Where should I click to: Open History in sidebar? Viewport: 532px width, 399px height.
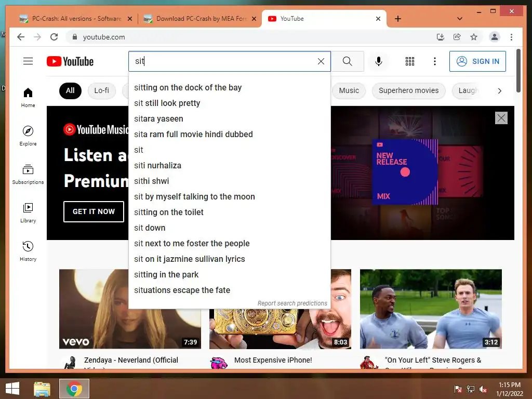(28, 251)
